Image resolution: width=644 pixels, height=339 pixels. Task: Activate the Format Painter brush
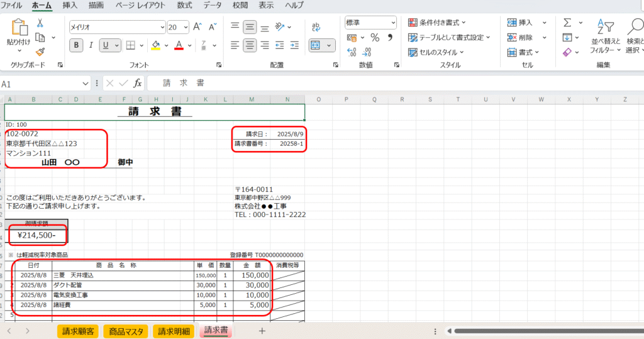pyautogui.click(x=40, y=52)
